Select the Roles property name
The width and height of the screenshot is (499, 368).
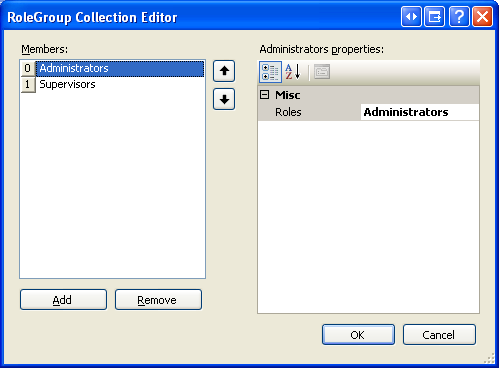288,112
